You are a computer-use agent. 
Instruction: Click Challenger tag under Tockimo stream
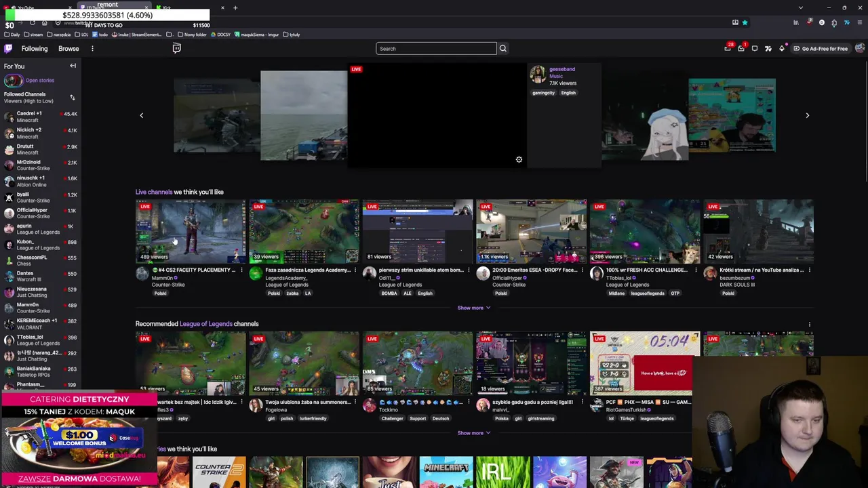(392, 419)
